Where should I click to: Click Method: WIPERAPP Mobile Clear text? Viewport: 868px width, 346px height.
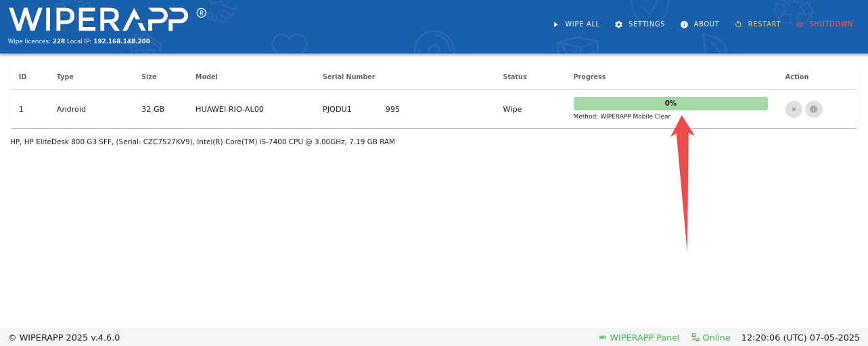click(x=622, y=116)
